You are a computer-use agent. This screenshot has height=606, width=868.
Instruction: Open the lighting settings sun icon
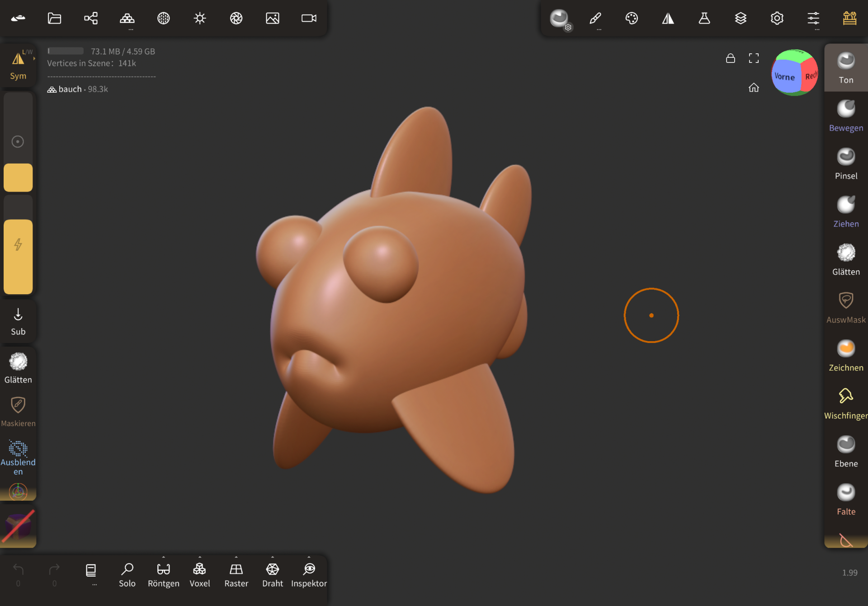coord(200,18)
